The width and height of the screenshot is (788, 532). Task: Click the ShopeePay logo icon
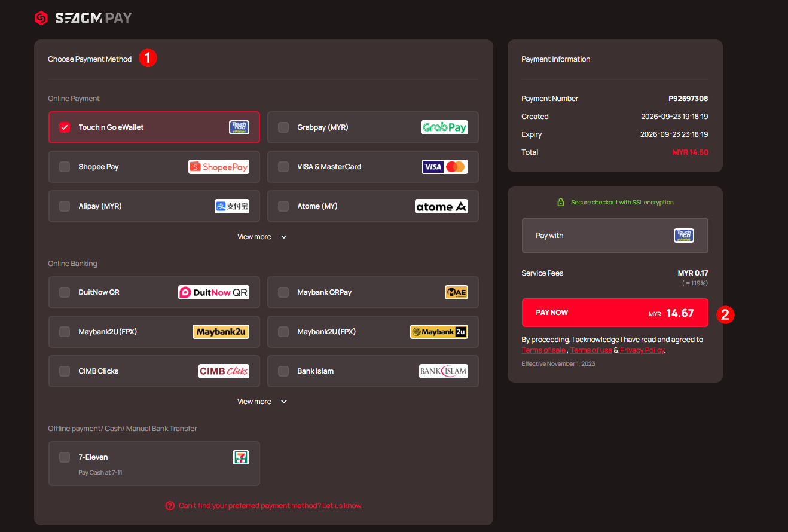(x=219, y=167)
